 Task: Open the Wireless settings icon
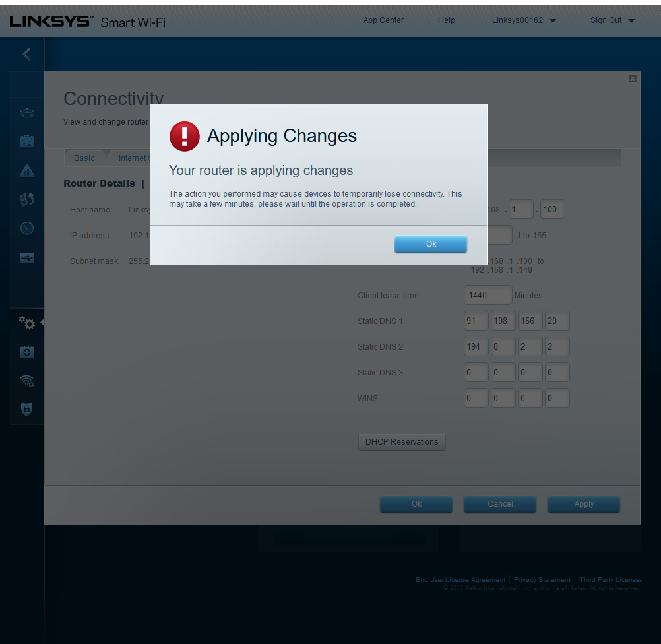27,381
